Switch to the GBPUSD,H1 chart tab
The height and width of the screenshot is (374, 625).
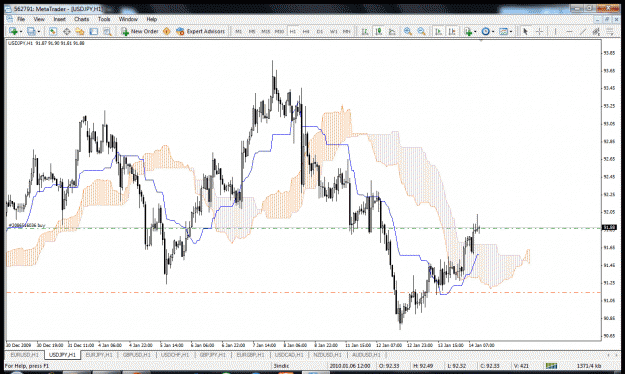point(137,354)
